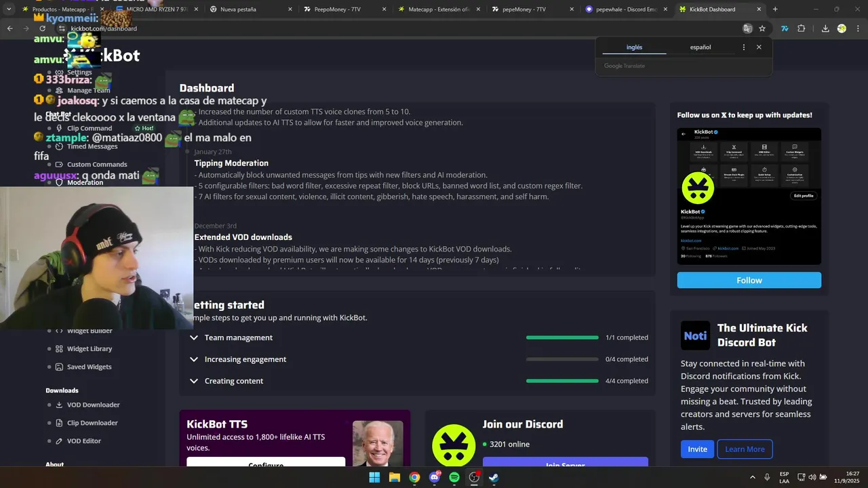The width and height of the screenshot is (868, 488).
Task: Click the volume icon in system tray
Action: coord(812,477)
